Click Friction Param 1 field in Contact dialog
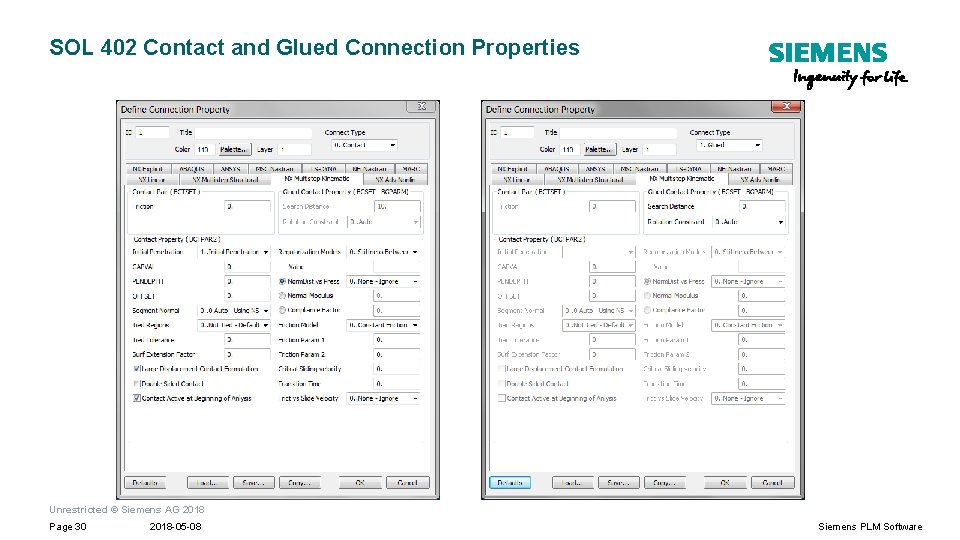The height and width of the screenshot is (540, 960). (x=397, y=340)
